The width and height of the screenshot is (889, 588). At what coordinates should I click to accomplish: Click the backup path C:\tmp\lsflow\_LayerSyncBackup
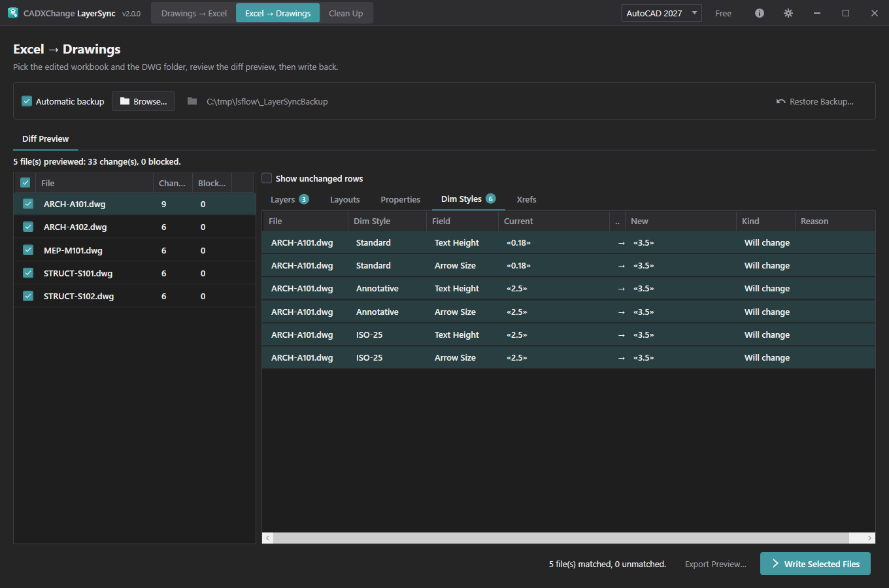(x=267, y=101)
